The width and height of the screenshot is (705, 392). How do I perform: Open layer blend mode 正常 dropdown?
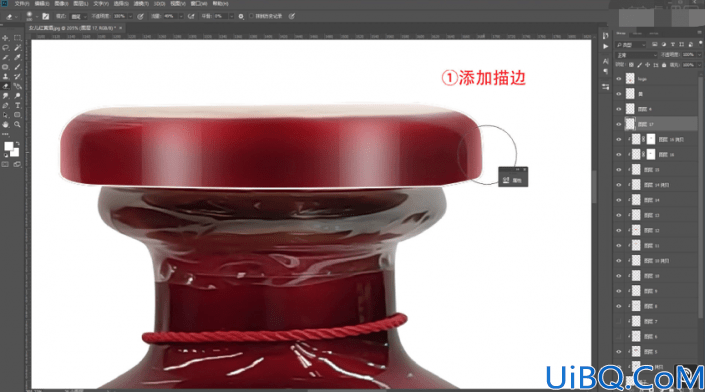pos(636,55)
